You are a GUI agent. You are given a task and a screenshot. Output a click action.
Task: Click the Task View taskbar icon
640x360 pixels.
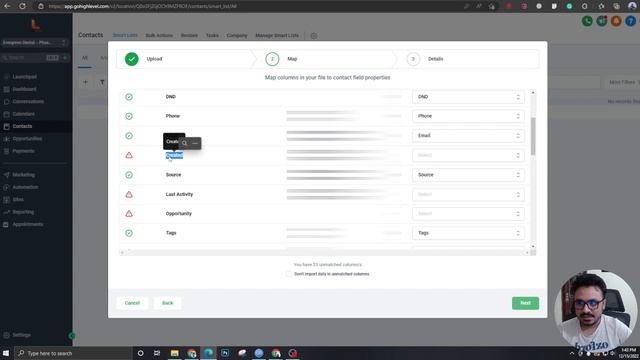157,353
